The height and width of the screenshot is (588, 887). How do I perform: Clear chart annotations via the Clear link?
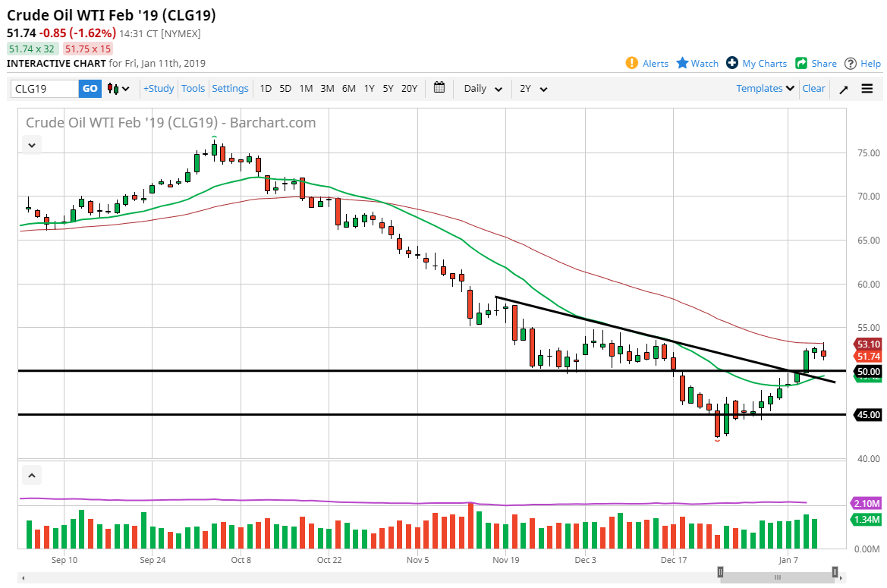click(x=813, y=89)
